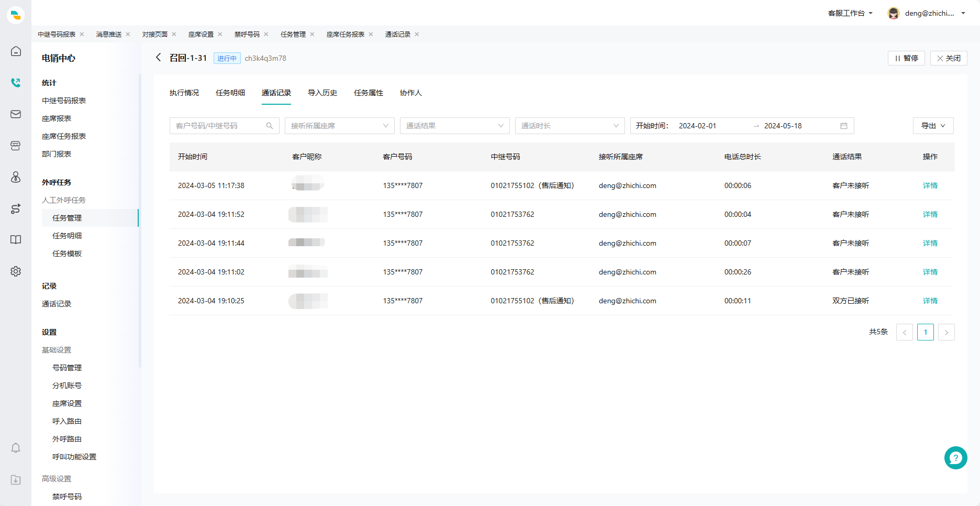This screenshot has height=506, width=980.
Task: Switch to the 任务属性 tab
Action: pos(369,93)
